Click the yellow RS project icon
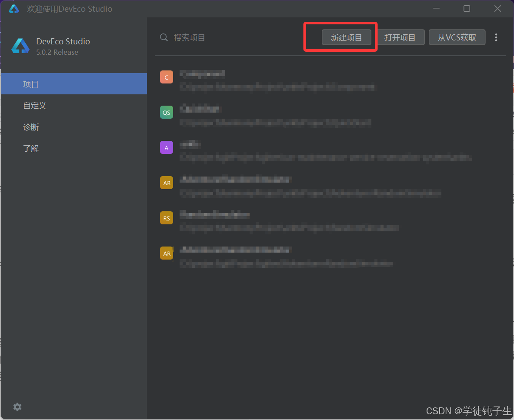Screen dimensions: 514x420 pyautogui.click(x=167, y=218)
